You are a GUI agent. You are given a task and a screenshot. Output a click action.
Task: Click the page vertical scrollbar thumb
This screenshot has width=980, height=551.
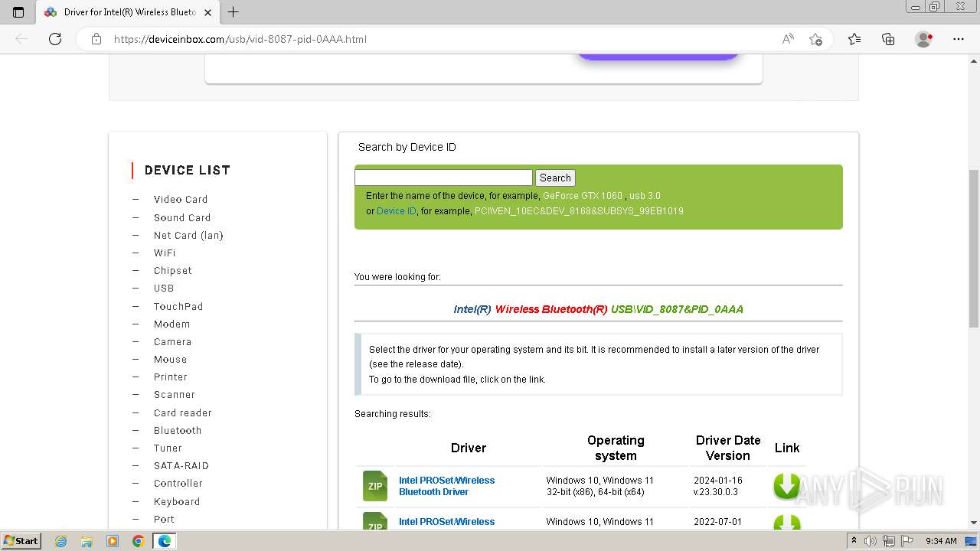(974, 249)
